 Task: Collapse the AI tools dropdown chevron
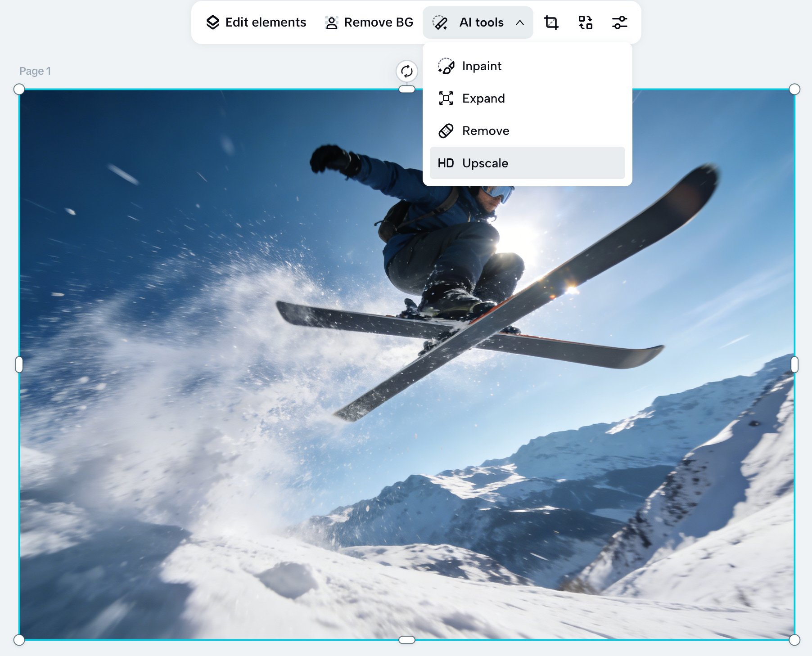tap(520, 23)
